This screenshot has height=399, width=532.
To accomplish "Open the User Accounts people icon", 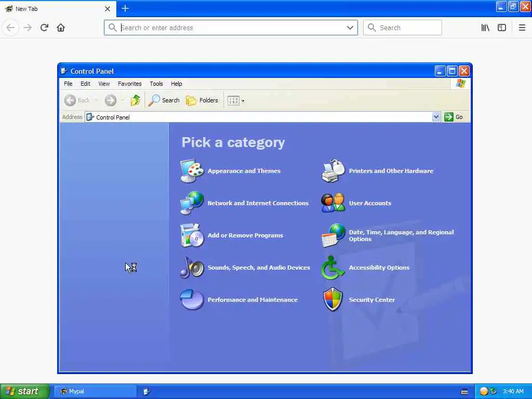I will point(333,203).
